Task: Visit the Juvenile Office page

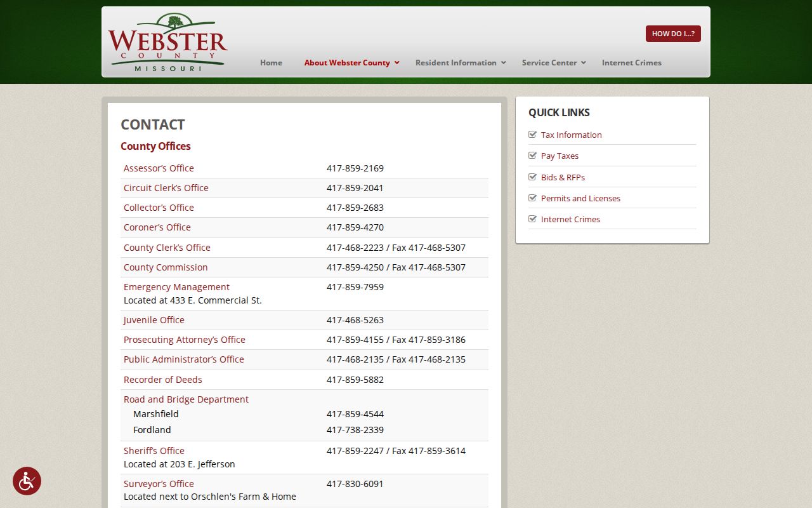Action: [x=154, y=320]
